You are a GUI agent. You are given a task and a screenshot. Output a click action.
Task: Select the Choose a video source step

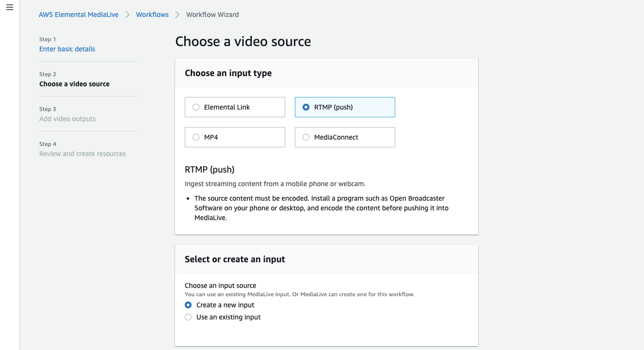[74, 84]
